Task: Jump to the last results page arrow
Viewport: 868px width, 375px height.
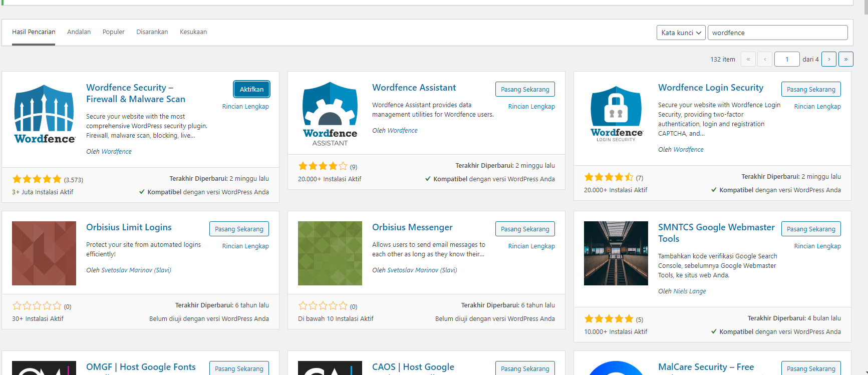Action: pos(846,59)
